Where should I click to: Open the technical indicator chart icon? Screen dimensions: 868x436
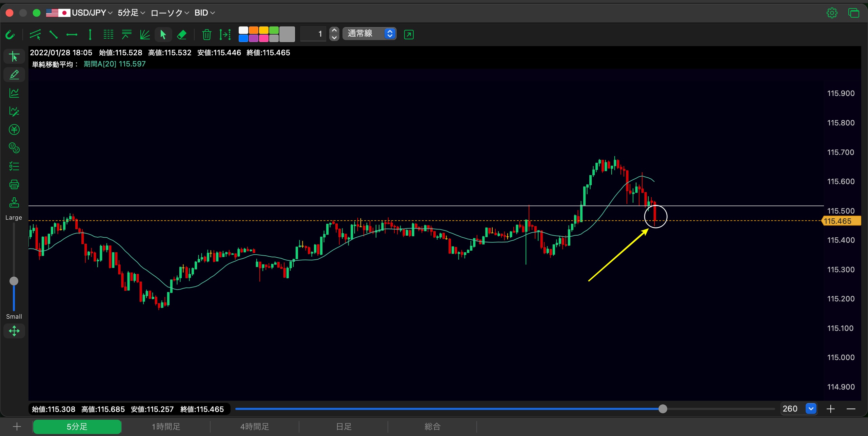[x=14, y=93]
